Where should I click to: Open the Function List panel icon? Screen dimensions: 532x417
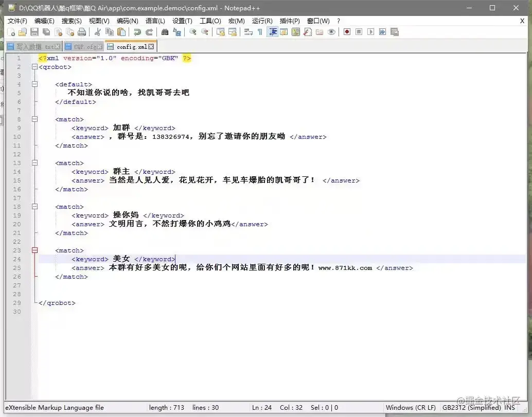pos(308,32)
